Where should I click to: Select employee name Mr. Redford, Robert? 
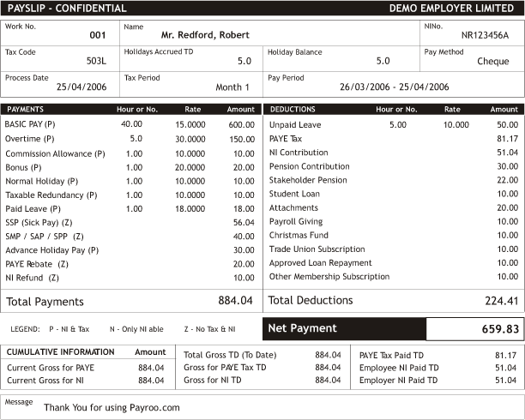[x=205, y=36]
